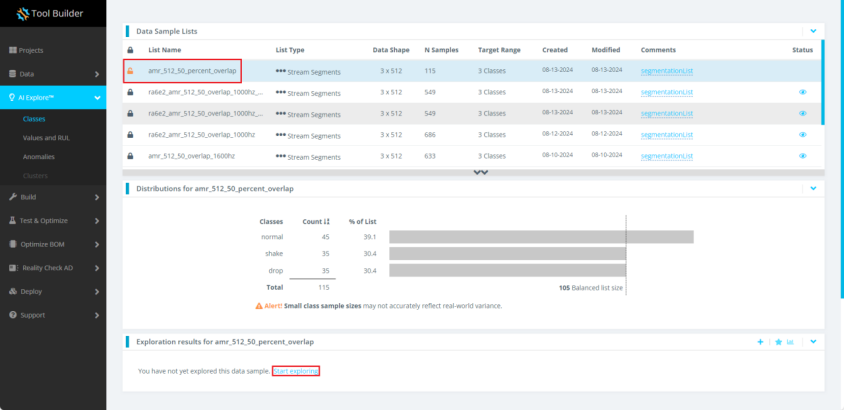Sort by the Count column sort icon
The width and height of the screenshot is (844, 410).
tap(327, 222)
